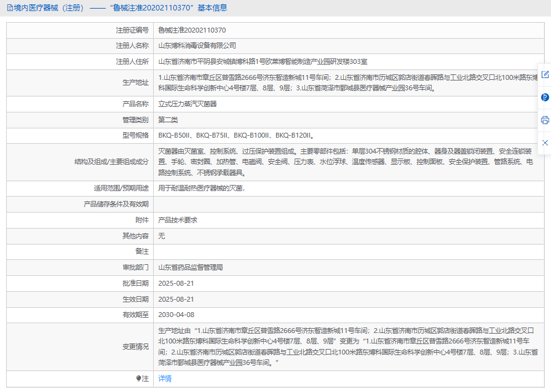Select registration number 鲁械注准20202110370 in the table
Image resolution: width=551 pixels, height=392 pixels.
click(x=192, y=30)
